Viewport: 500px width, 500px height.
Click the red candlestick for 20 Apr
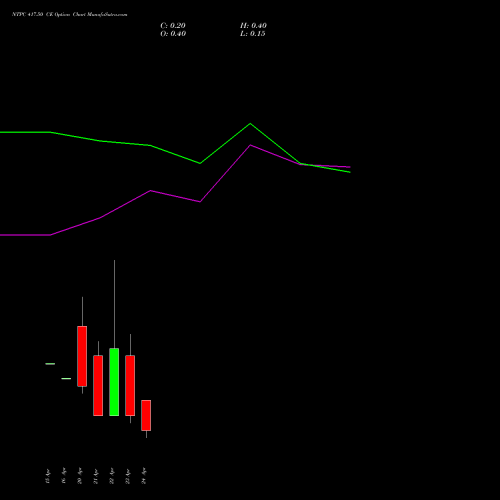click(x=82, y=356)
